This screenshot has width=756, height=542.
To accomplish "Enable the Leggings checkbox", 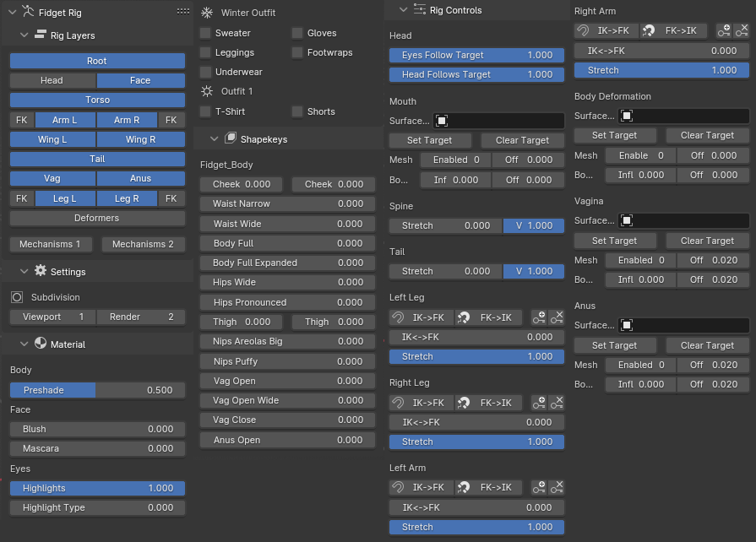I will (205, 52).
